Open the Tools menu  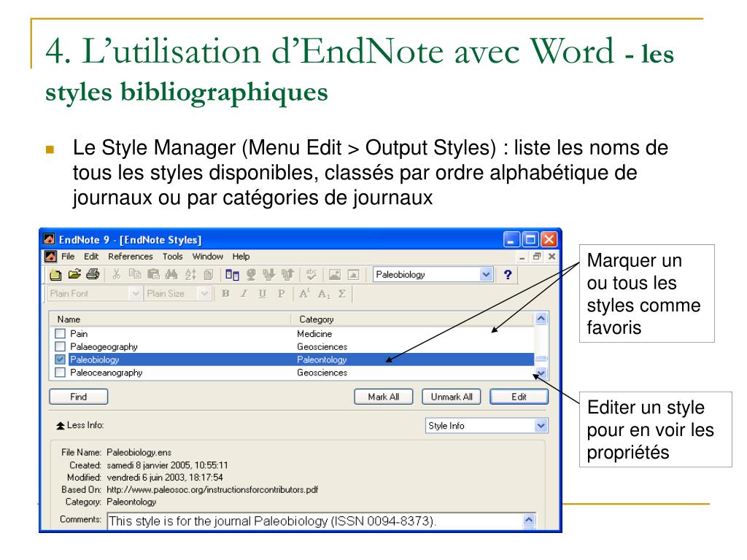click(172, 256)
